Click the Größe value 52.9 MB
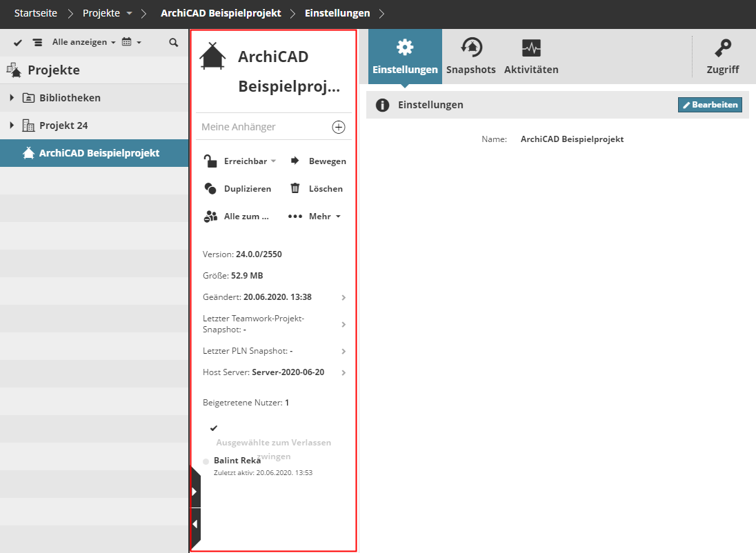756x553 pixels. 247,276
